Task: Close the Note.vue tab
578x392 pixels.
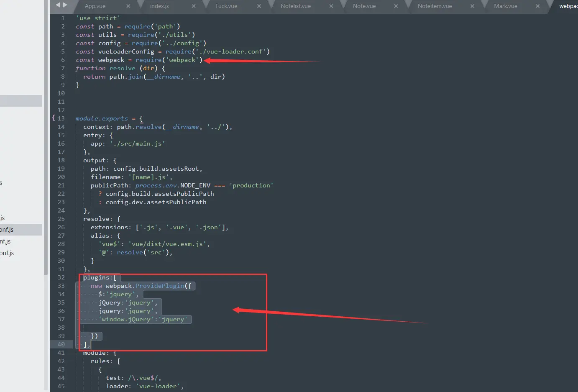Action: point(396,6)
